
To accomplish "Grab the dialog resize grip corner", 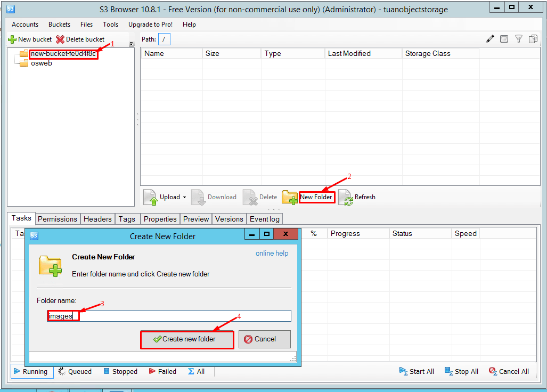I will 293,358.
